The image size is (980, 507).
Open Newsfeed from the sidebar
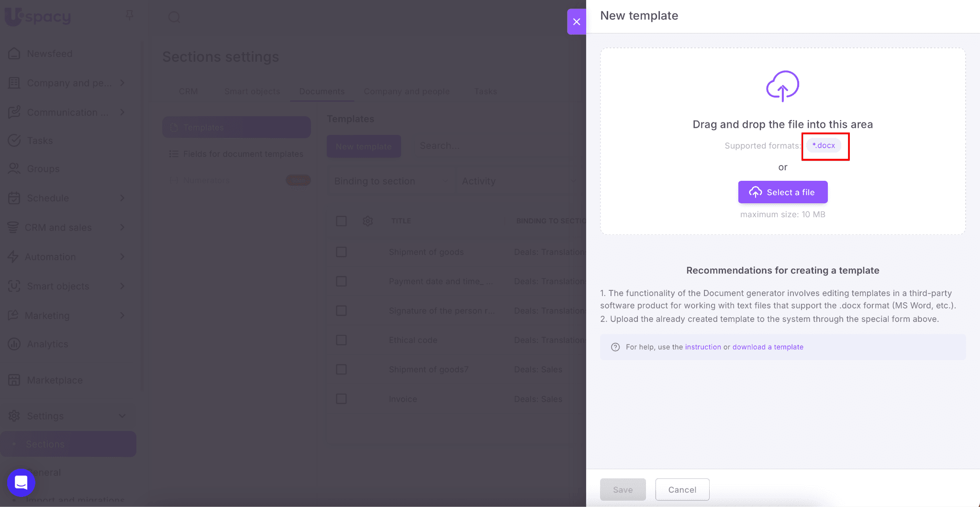[x=49, y=54]
